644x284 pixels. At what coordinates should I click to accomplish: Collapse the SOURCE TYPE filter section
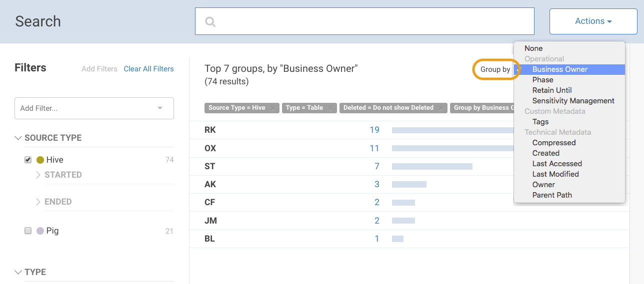18,138
